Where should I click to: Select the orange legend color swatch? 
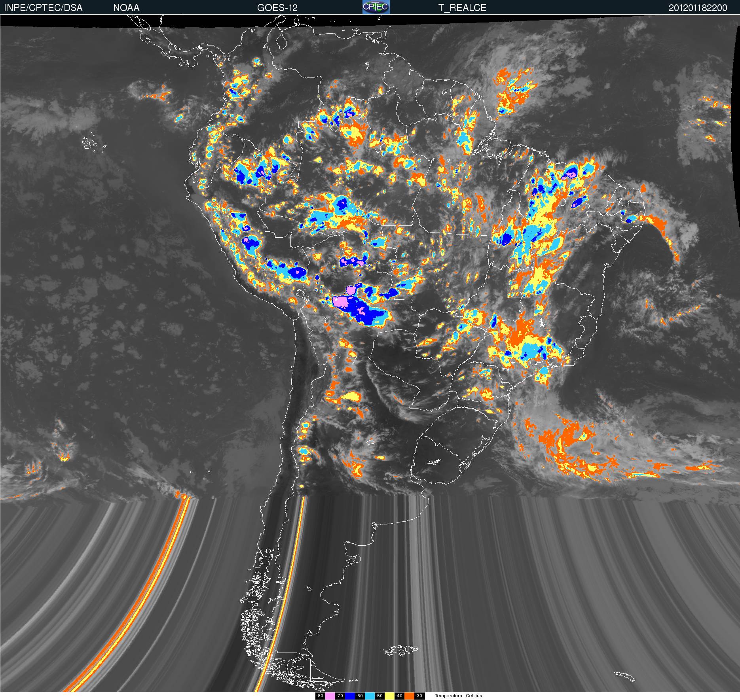[409, 696]
